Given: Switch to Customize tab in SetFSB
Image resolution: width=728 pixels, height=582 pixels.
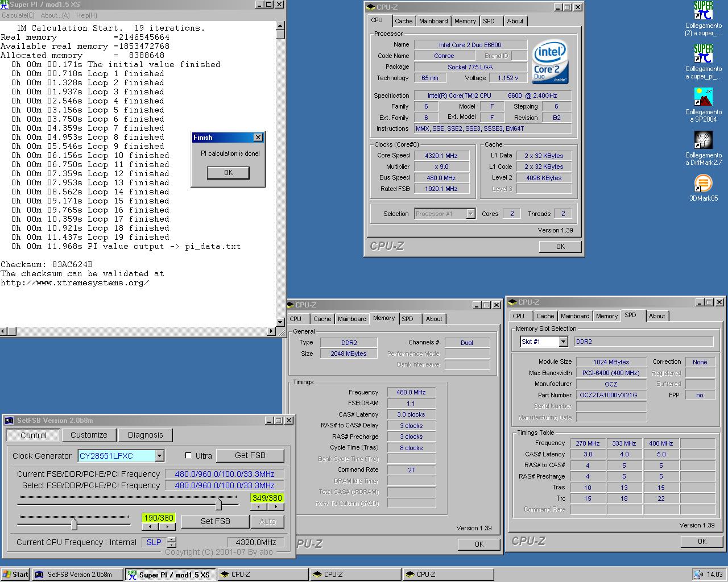Looking at the screenshot, I should coord(89,435).
